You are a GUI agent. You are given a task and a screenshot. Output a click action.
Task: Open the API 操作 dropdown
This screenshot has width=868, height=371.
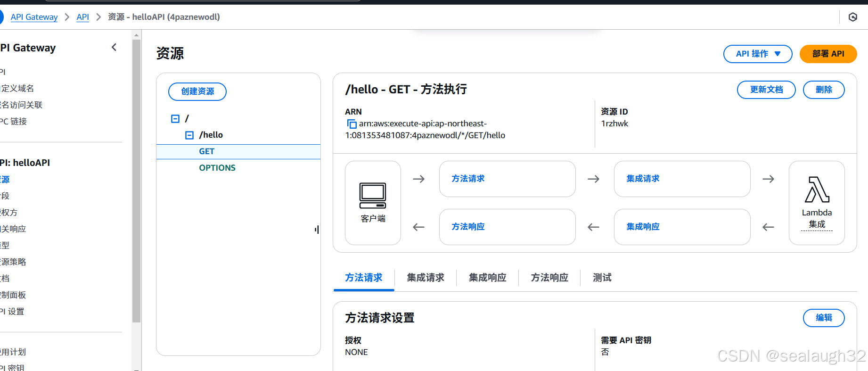pyautogui.click(x=758, y=54)
